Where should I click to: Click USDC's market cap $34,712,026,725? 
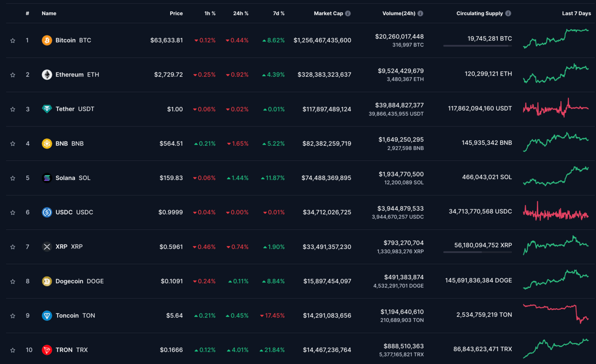click(x=327, y=212)
